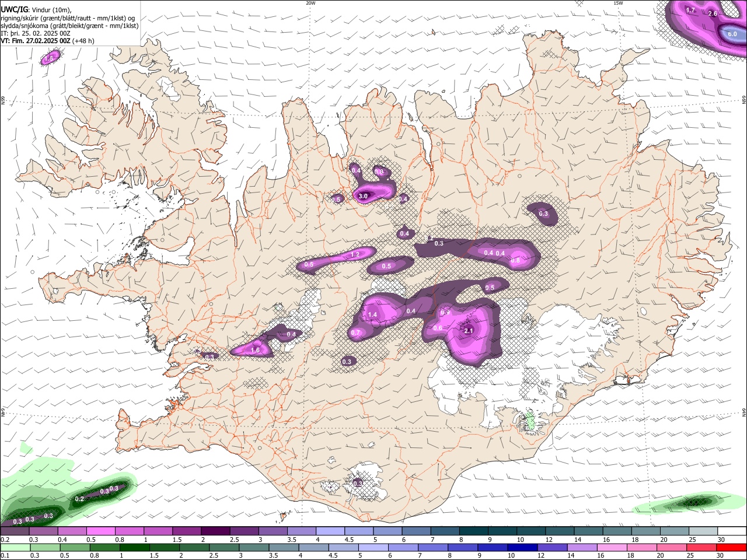Click the '3.5' label under the upper legend bar
Viewport: 747px width, 560px height.
292,540
